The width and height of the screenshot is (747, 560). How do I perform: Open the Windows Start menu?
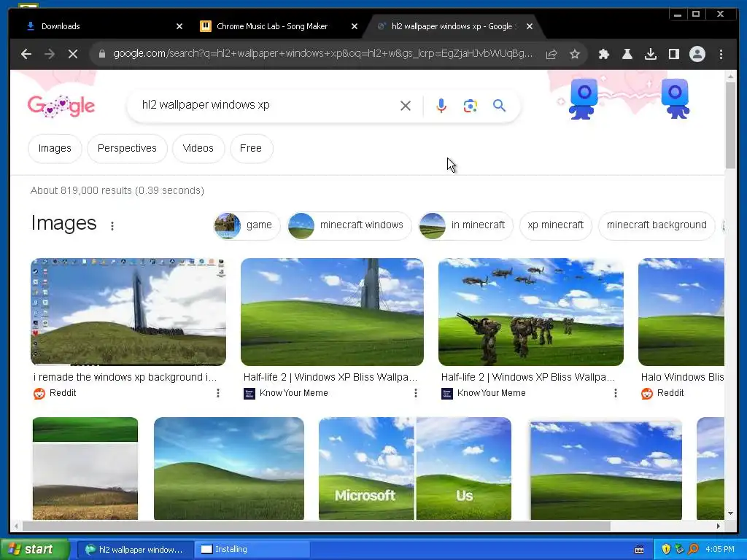coord(34,550)
